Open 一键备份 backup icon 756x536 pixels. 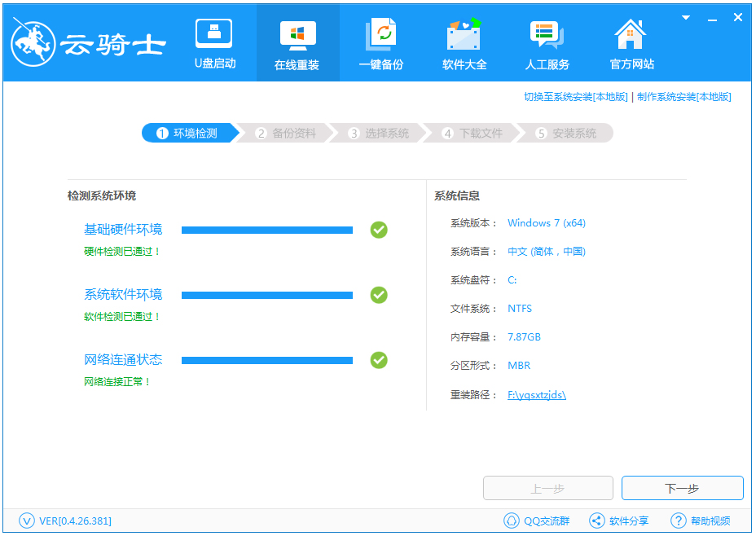(x=381, y=33)
